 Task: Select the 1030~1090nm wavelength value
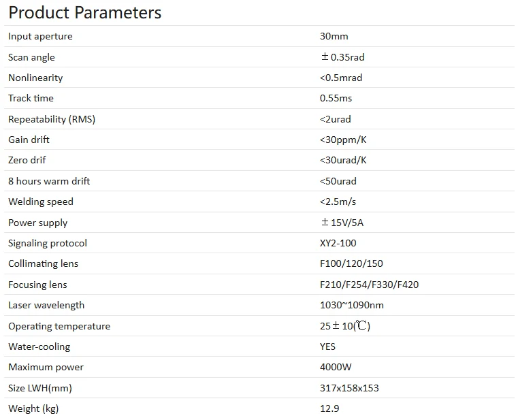click(351, 305)
